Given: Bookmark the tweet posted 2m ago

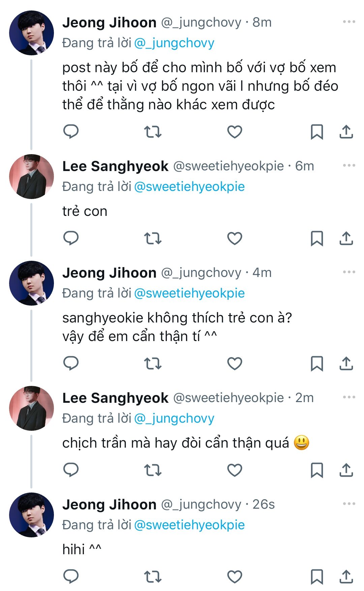Looking at the screenshot, I should 316,470.
